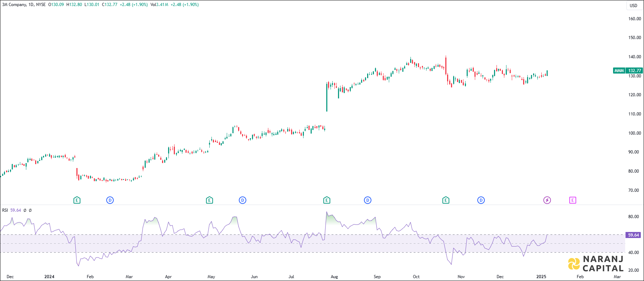Image resolution: width=644 pixels, height=281 pixels.
Task: Click the Aug time axis label
Action: [334, 277]
